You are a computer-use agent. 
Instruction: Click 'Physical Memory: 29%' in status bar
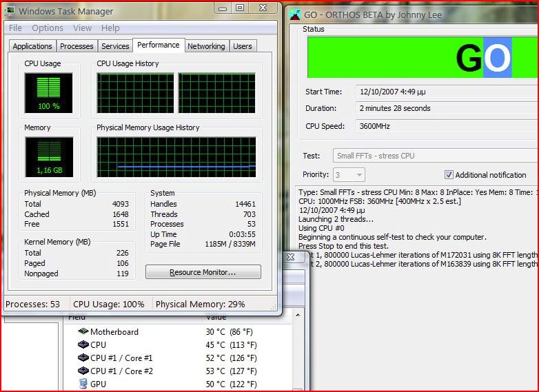click(x=201, y=304)
